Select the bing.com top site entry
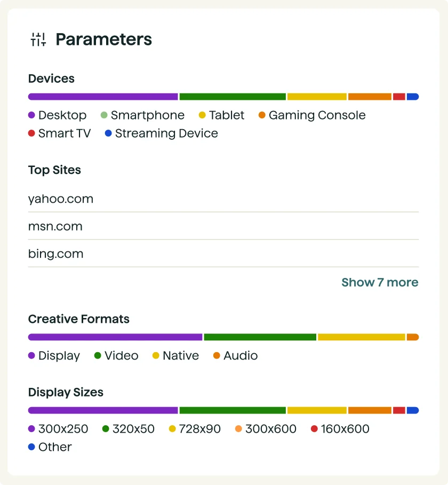This screenshot has height=485, width=448. pyautogui.click(x=223, y=253)
